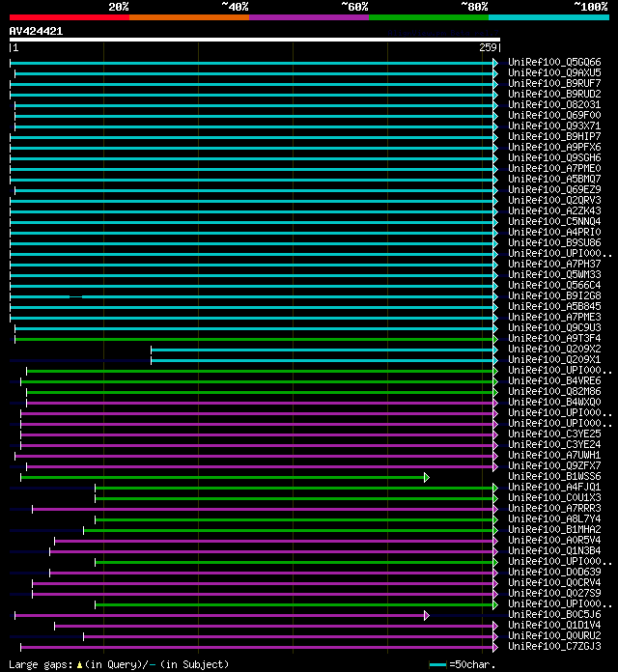
Task: Open hit UniRef100_Q69F00
Action: [554, 116]
